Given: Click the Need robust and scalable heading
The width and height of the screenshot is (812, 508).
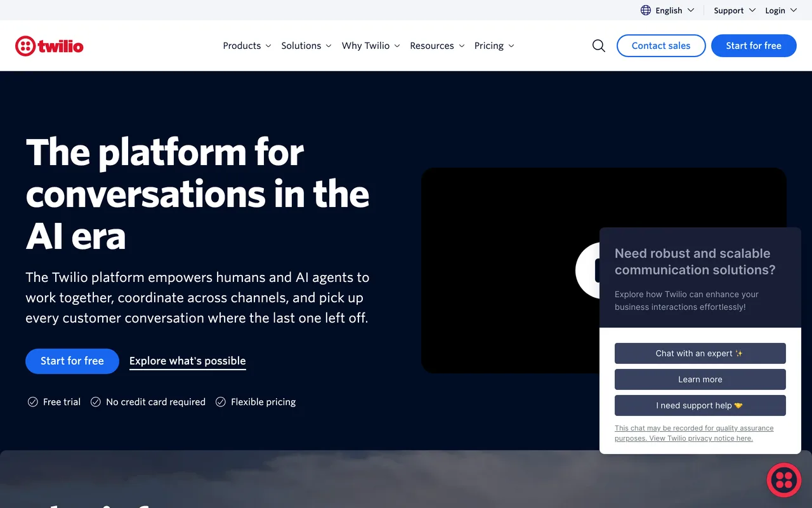Looking at the screenshot, I should point(695,262).
